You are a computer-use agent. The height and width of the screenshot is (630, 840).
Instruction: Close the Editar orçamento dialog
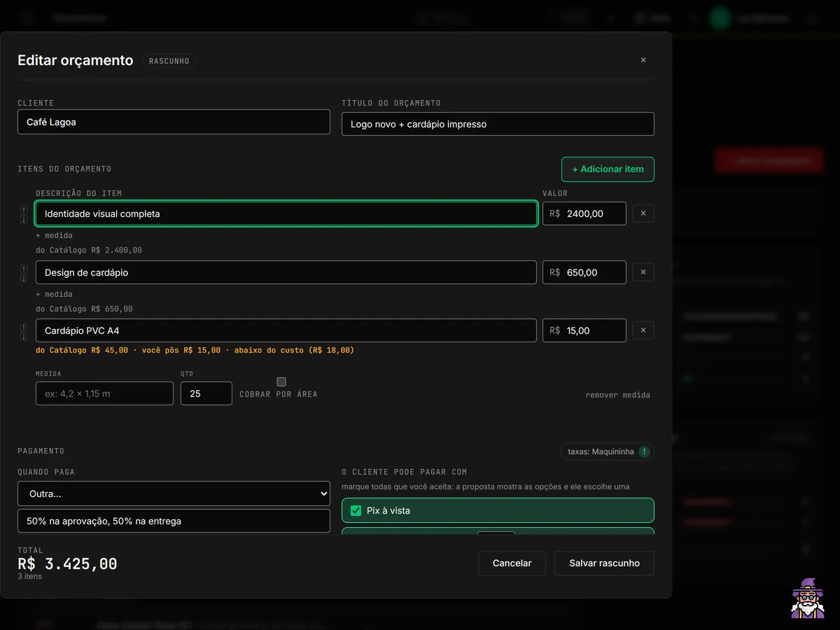coord(643,60)
